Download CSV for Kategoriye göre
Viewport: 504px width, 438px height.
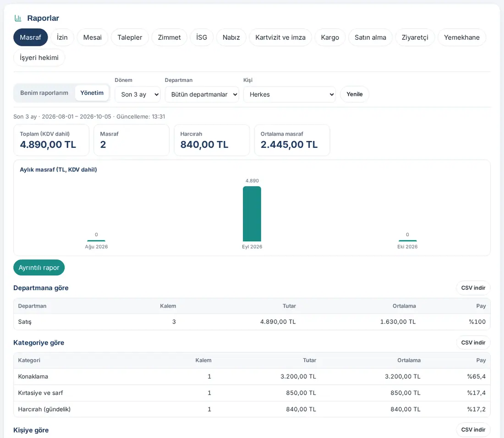[473, 343]
